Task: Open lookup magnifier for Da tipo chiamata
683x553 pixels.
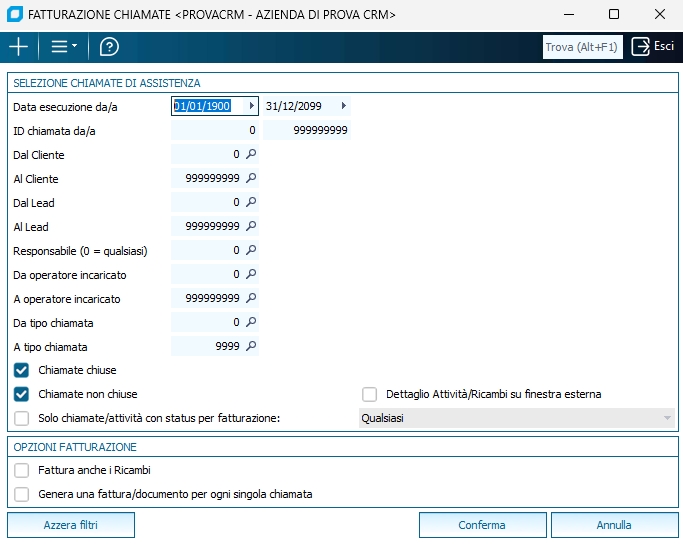Action: [251, 322]
